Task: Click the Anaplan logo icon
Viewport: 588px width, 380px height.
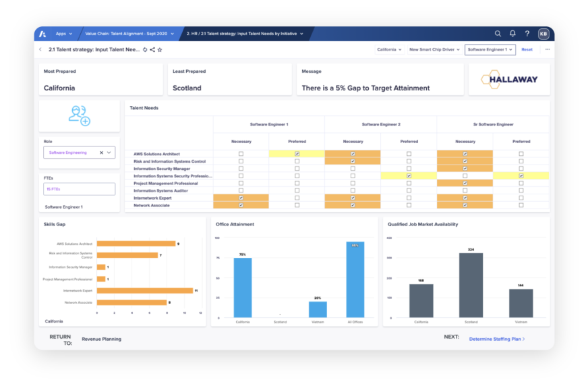Action: pos(43,33)
